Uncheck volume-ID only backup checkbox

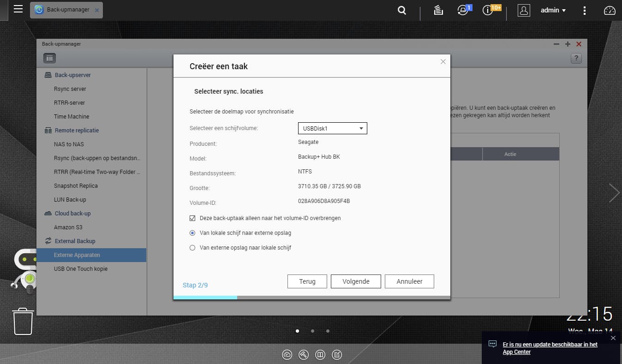pyautogui.click(x=192, y=218)
